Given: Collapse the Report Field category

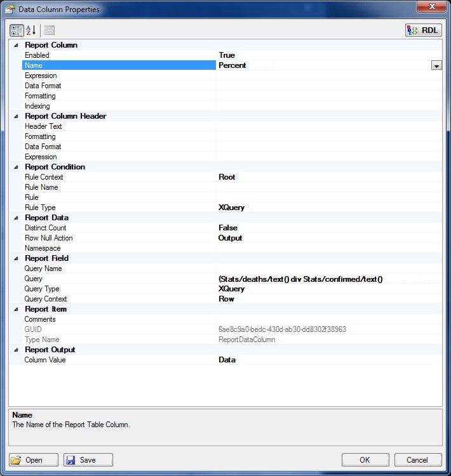Looking at the screenshot, I should tap(16, 259).
